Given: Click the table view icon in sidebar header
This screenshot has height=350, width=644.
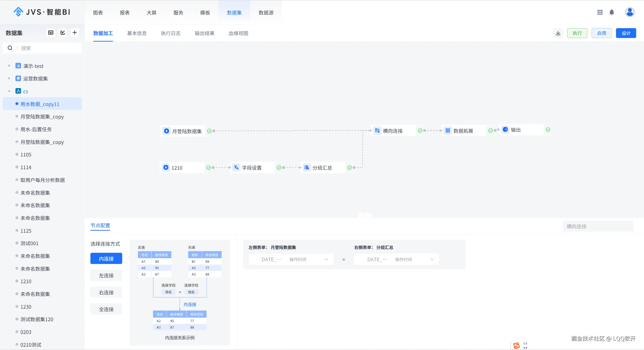Looking at the screenshot, I should click(51, 33).
